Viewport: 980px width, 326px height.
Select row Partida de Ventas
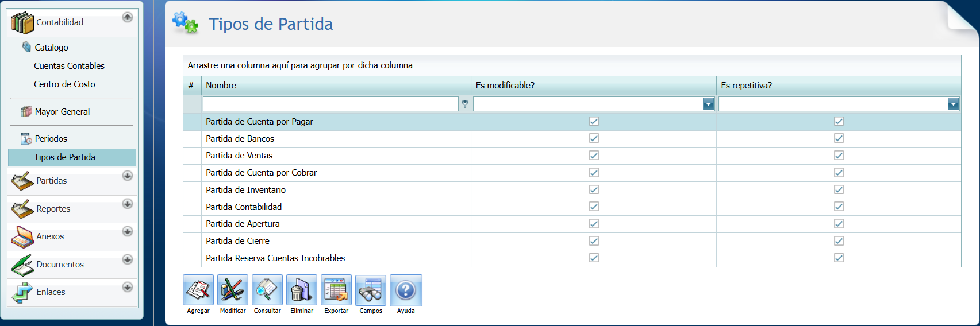572,156
